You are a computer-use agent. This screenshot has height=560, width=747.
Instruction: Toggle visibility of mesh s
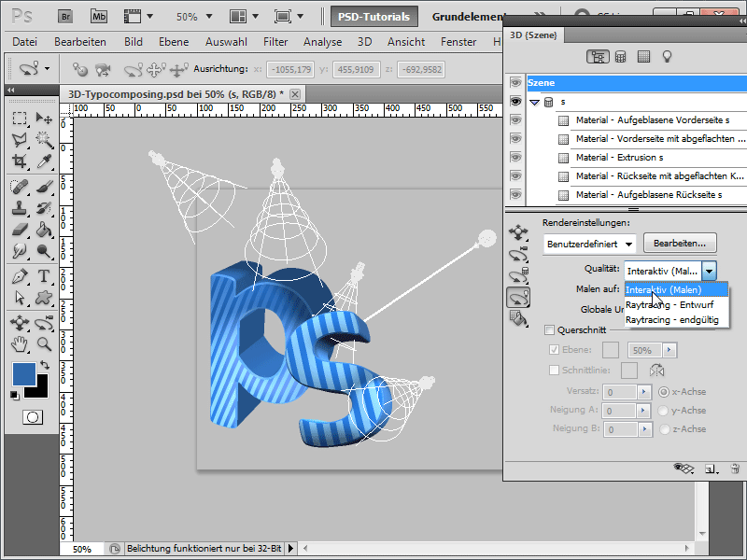point(515,102)
